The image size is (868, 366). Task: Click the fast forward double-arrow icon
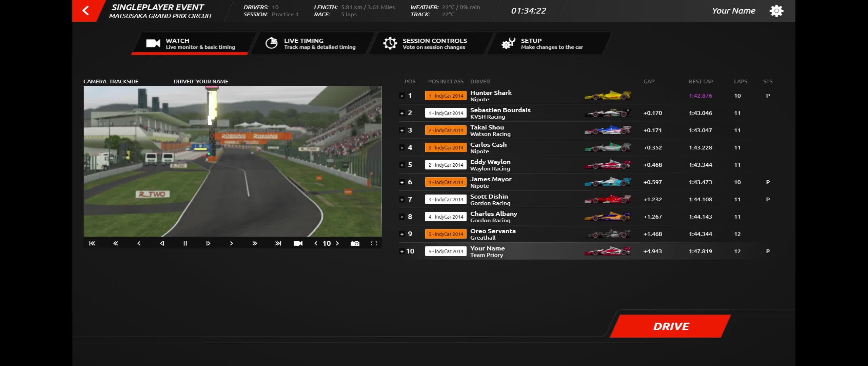255,243
